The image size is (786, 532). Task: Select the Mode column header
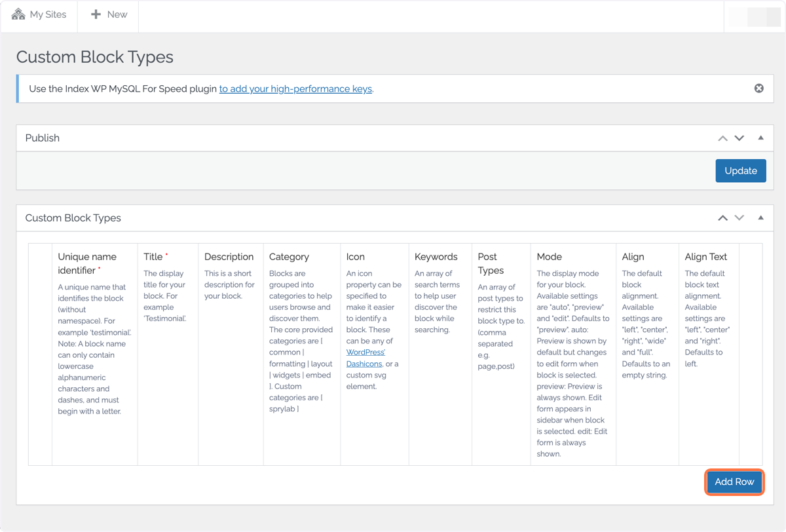click(550, 257)
